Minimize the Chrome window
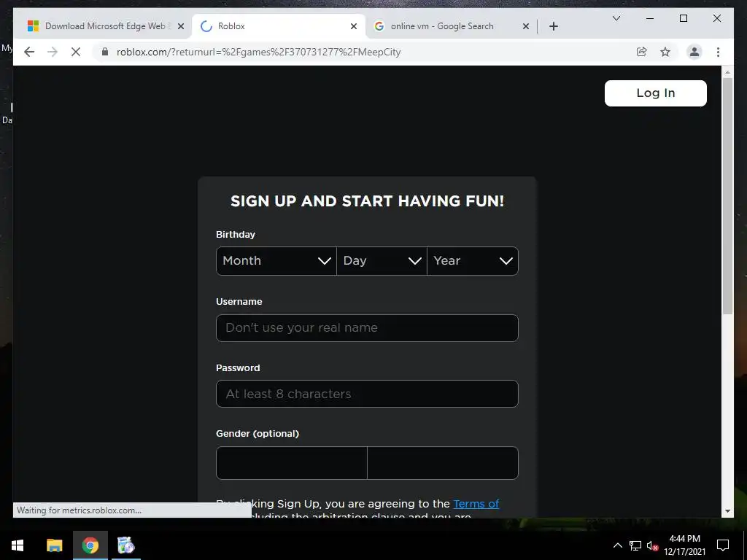Image resolution: width=747 pixels, height=560 pixels. click(650, 18)
